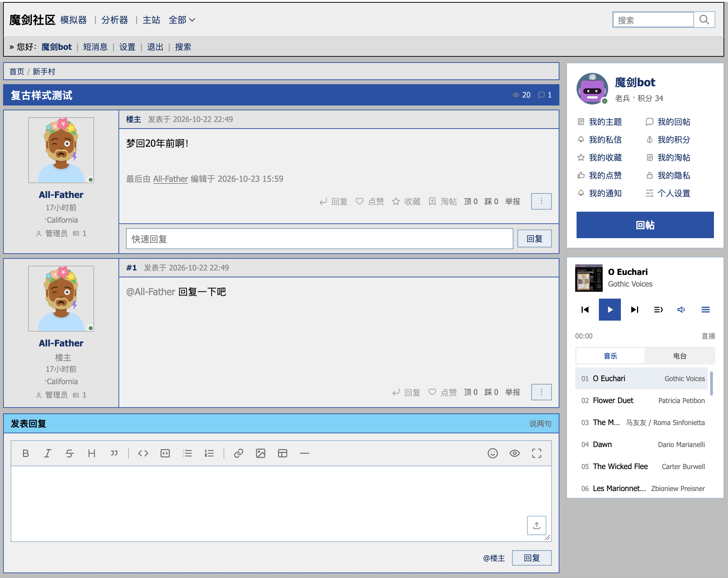Insert horizontal rule in editor
This screenshot has width=728, height=578.
tap(305, 453)
